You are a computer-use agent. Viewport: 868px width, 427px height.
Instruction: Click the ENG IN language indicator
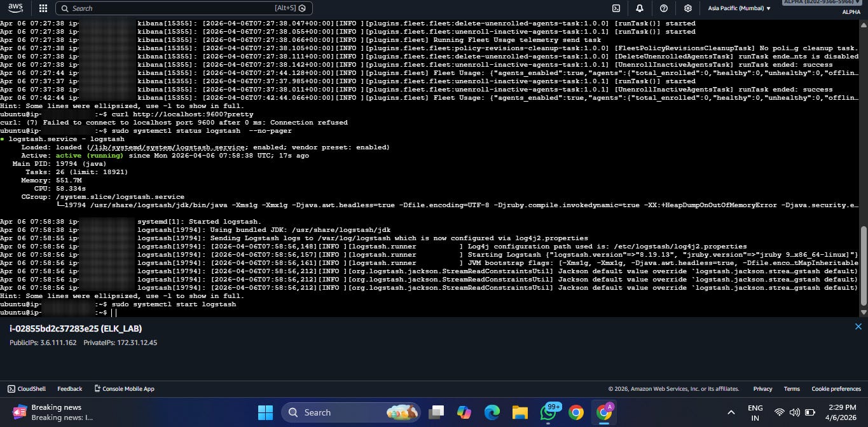[x=755, y=412]
